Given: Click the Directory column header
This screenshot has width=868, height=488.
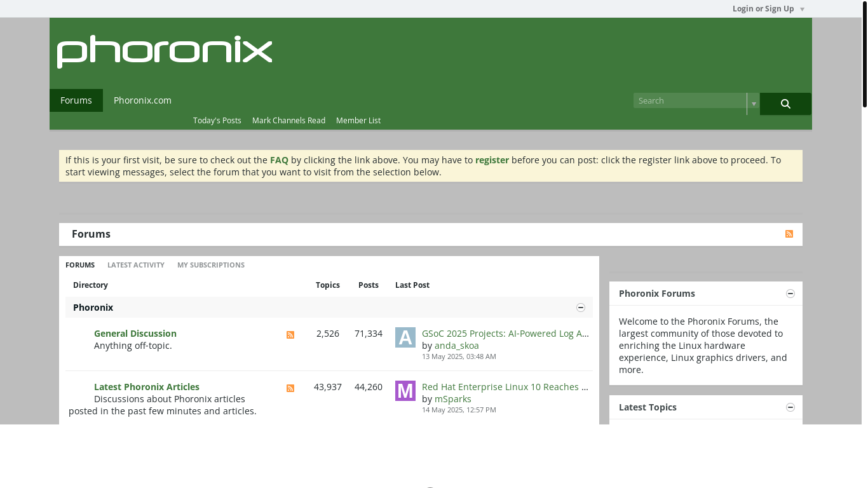Looking at the screenshot, I should [x=90, y=285].
